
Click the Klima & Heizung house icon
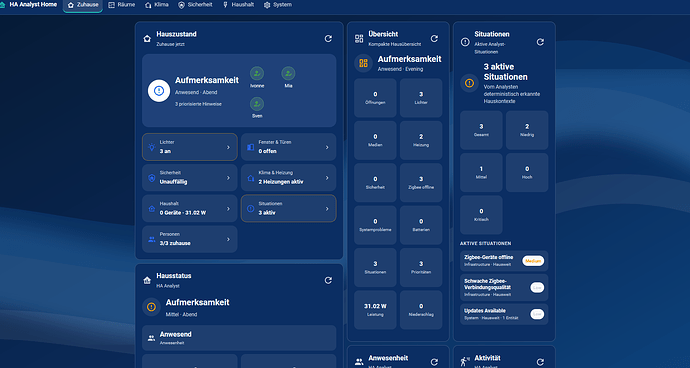tap(250, 178)
